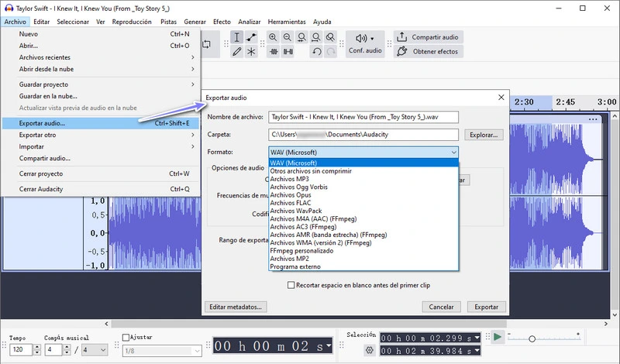Select the Selection (I-beam) tool

236,37
